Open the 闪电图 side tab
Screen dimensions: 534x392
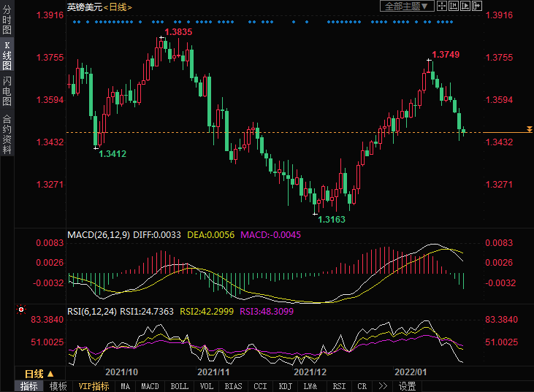click(7, 92)
